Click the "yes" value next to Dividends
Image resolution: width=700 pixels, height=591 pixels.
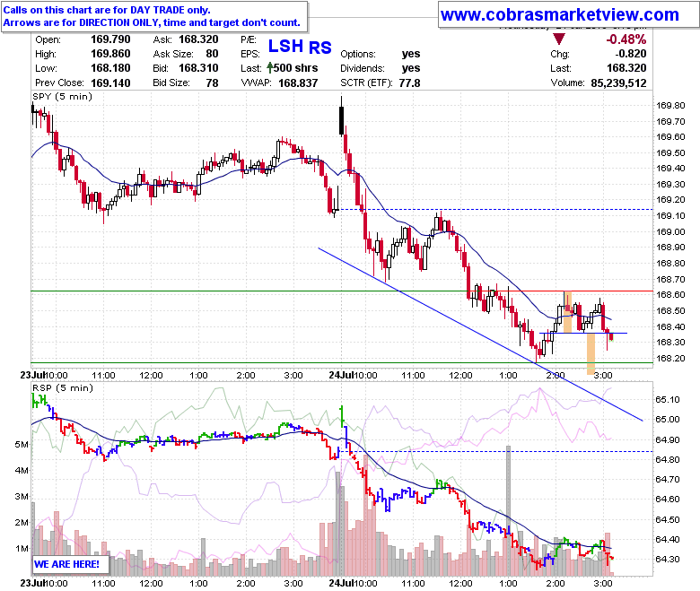click(411, 68)
